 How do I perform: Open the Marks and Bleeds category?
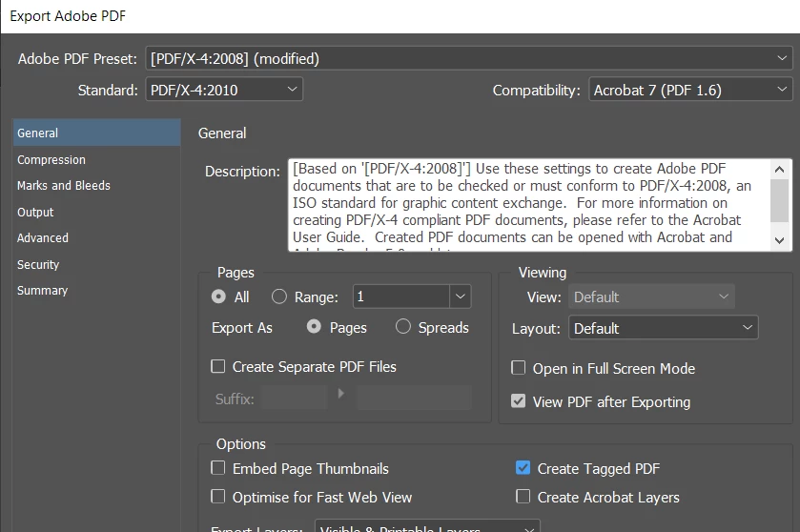[97, 186]
